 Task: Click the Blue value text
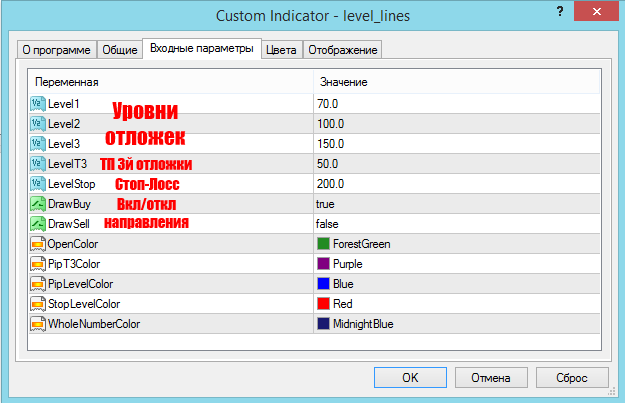click(x=343, y=284)
